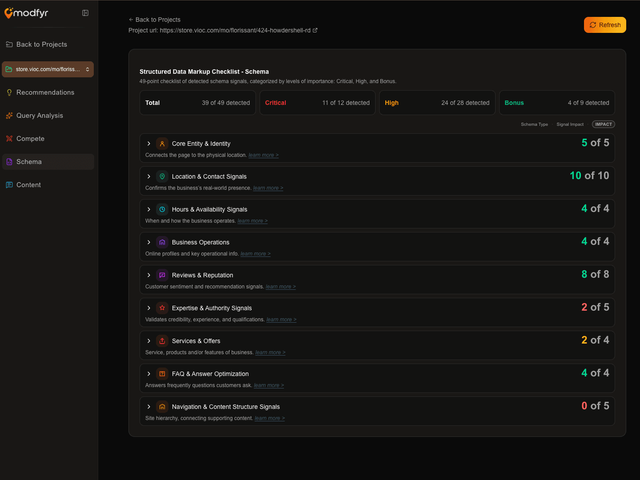Select the Total detected summary card
Viewport: 640px width, 480px height.
[x=198, y=103]
